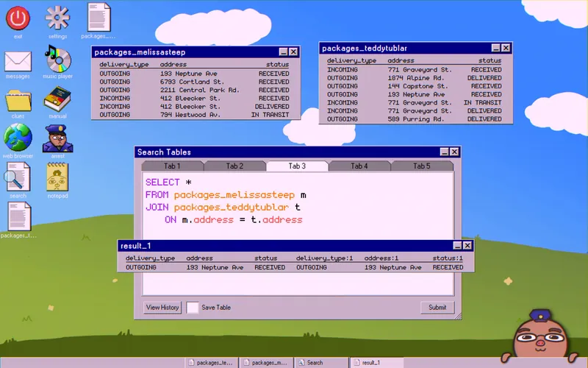Click "packages_teddytublar" in the query
The width and height of the screenshot is (588, 368).
[232, 208]
